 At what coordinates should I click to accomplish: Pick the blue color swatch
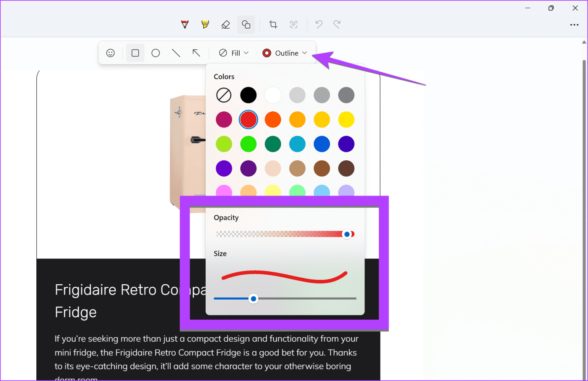click(x=322, y=144)
